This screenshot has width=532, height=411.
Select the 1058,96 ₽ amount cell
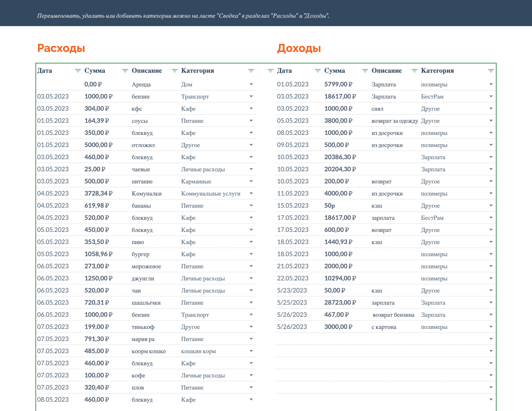(98, 254)
